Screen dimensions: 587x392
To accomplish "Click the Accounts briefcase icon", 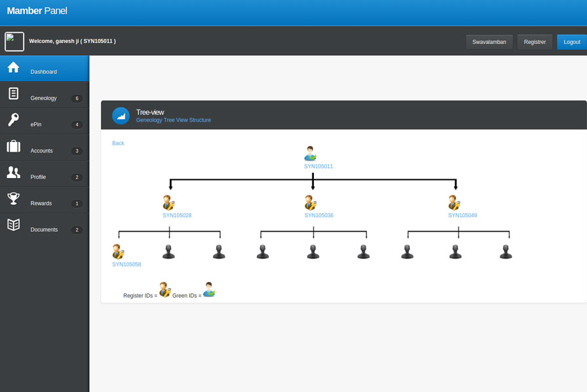I will pos(14,146).
